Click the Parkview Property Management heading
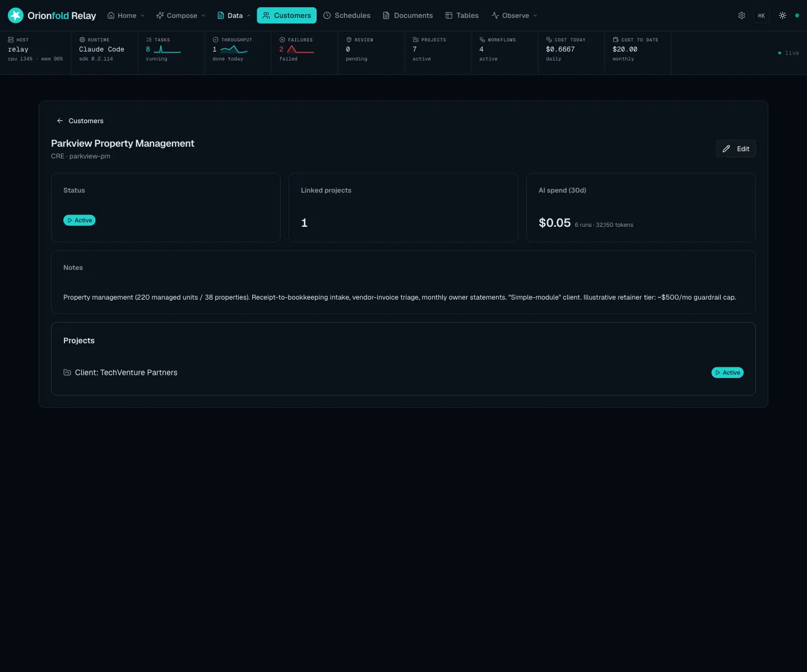The height and width of the screenshot is (672, 807). [x=123, y=143]
